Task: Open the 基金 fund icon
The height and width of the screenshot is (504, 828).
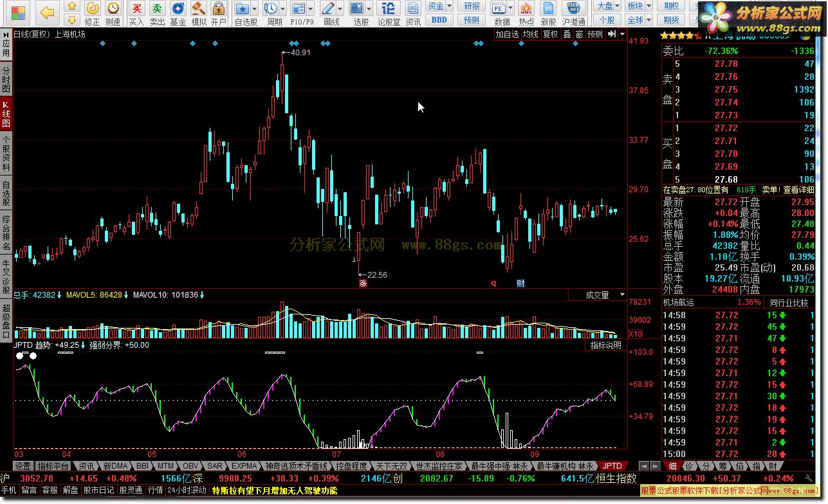Action: click(x=178, y=13)
